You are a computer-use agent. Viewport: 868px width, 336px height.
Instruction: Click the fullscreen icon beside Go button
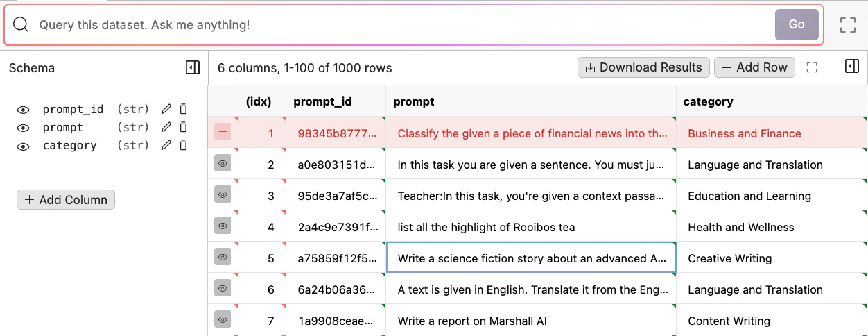point(847,25)
